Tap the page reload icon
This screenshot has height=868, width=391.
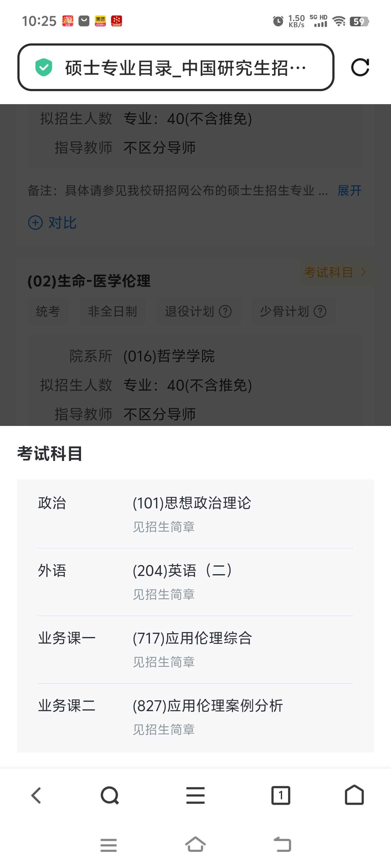pos(360,67)
